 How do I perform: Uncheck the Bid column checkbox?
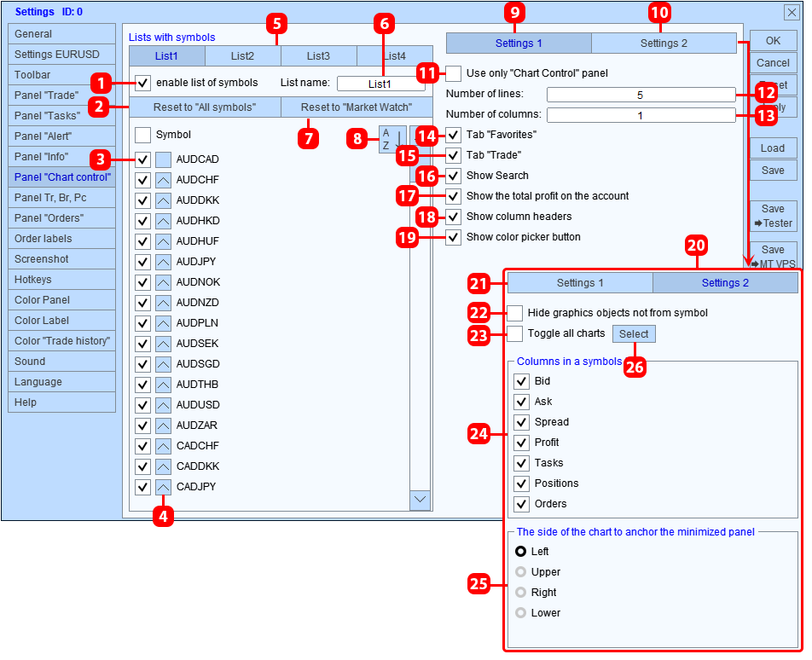pos(521,381)
